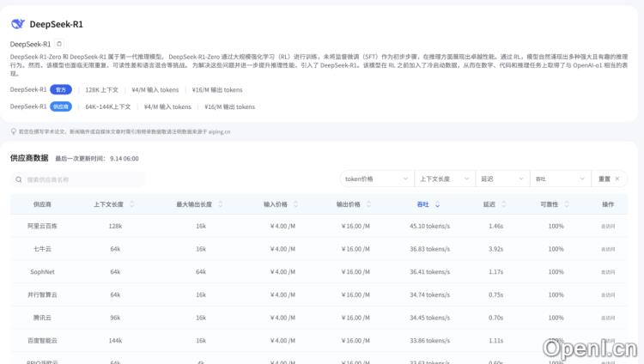Select supplier name 阿里云百炼
This screenshot has width=644, height=364.
42,226
